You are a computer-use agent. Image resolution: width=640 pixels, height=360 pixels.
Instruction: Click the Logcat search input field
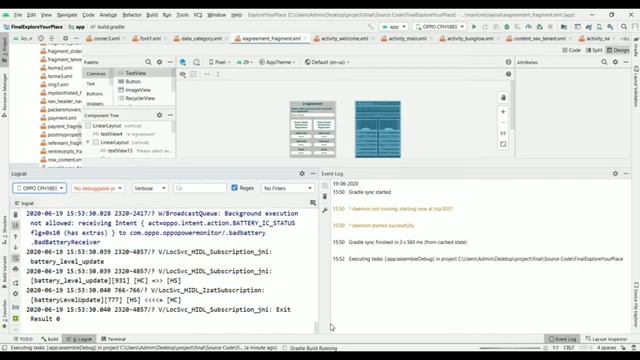(x=200, y=188)
